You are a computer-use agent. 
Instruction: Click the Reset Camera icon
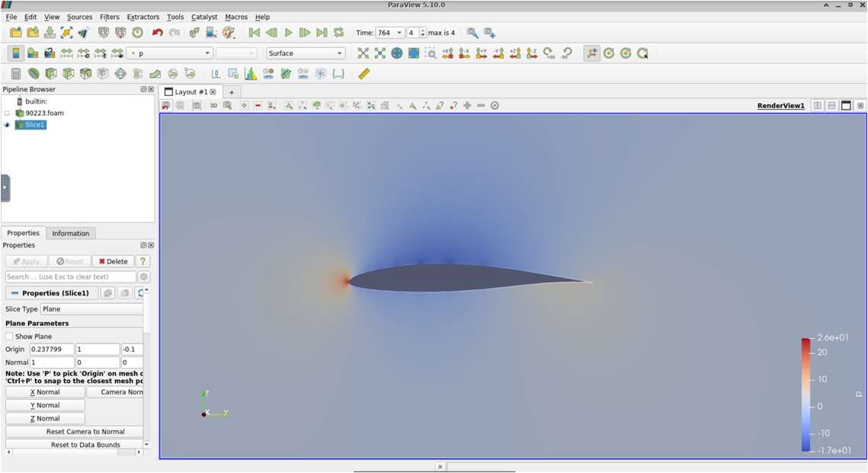(363, 53)
